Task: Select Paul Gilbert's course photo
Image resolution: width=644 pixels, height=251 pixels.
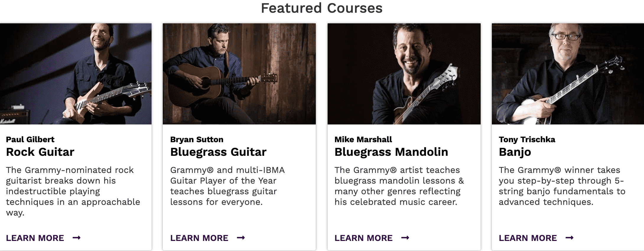Action: 76,74
